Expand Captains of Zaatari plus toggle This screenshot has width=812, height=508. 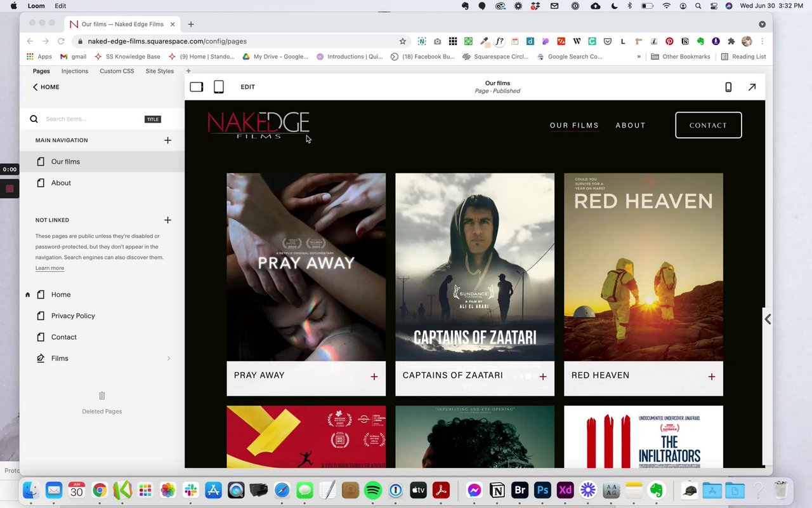543,377
